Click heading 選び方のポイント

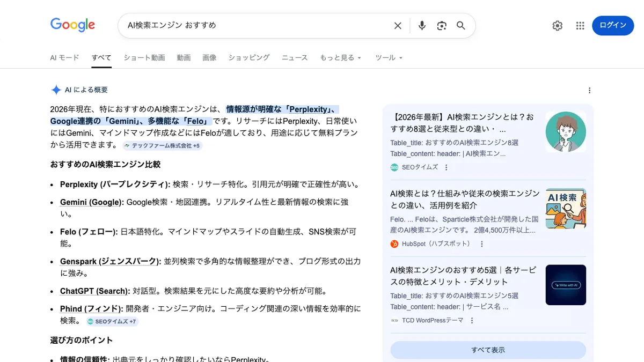point(82,340)
